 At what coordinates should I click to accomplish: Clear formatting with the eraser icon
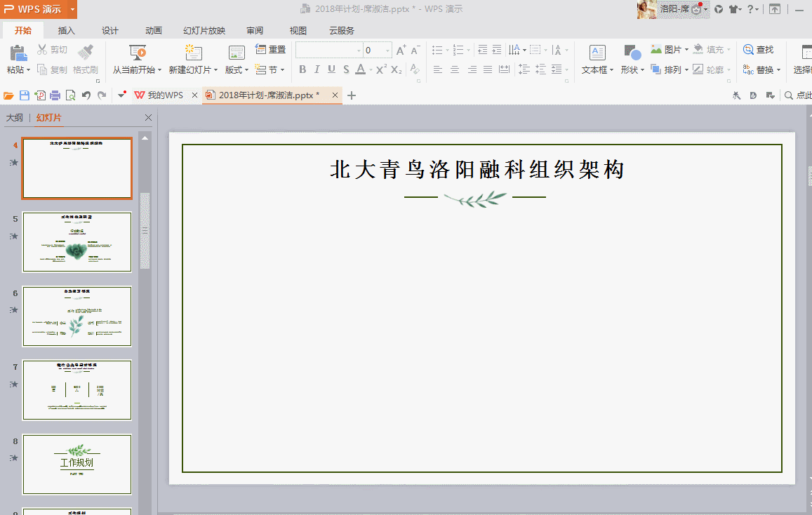(414, 69)
